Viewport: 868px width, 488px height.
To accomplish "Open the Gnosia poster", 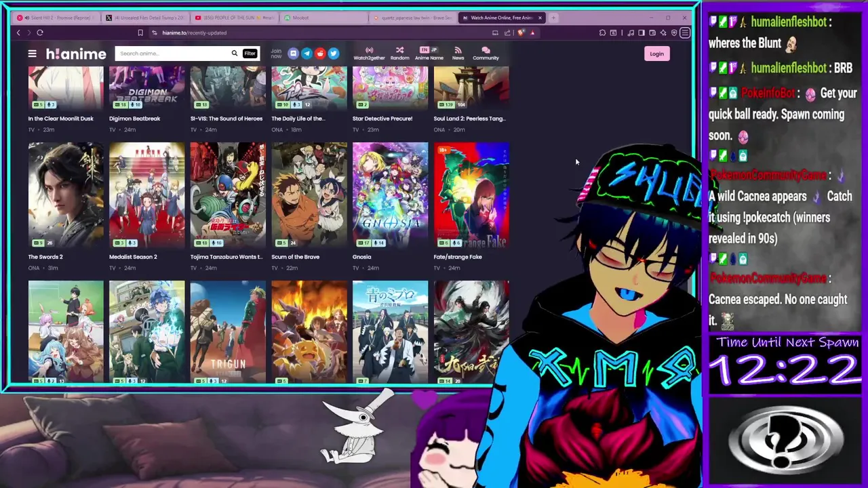I will point(390,195).
